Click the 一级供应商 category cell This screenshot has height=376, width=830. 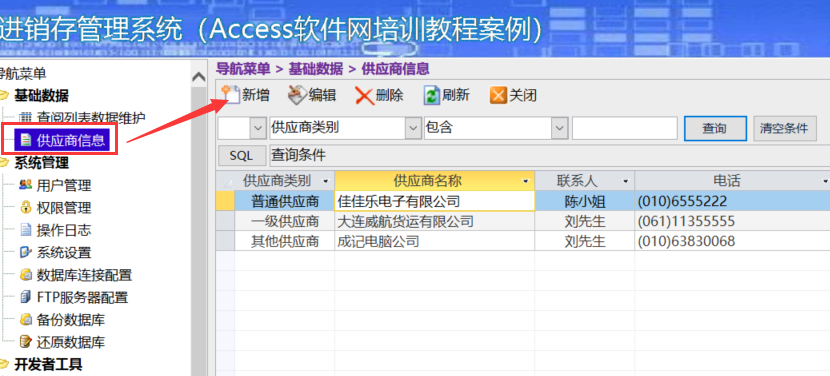pos(285,221)
